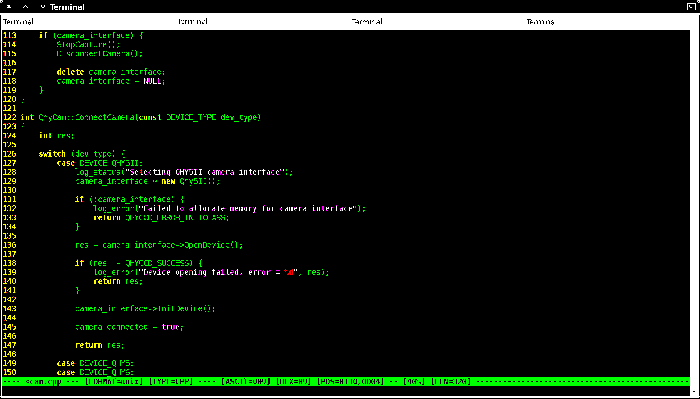The width and height of the screenshot is (700, 399).
Task: Click the 'int res;' declaration
Action: 56,136
